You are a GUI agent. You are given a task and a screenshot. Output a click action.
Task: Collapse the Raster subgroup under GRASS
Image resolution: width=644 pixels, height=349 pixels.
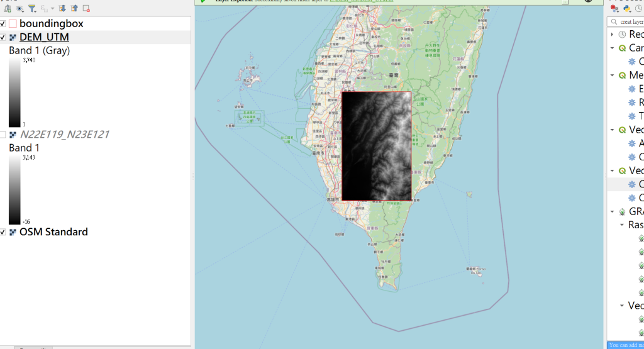pos(622,225)
